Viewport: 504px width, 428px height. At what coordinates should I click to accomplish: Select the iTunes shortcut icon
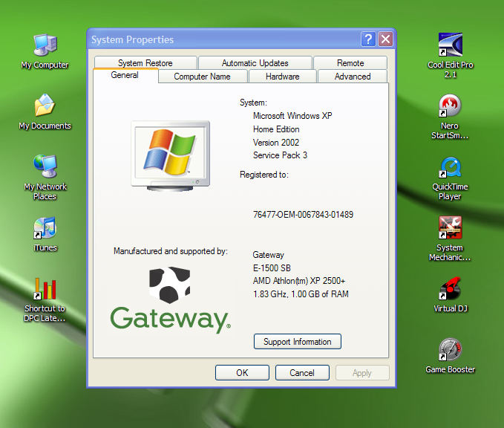45,234
